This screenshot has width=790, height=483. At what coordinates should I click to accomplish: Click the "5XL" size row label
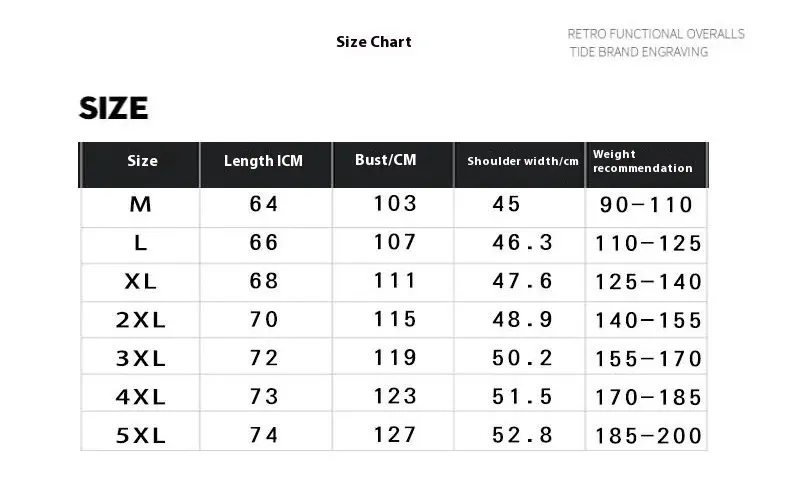[x=141, y=435]
